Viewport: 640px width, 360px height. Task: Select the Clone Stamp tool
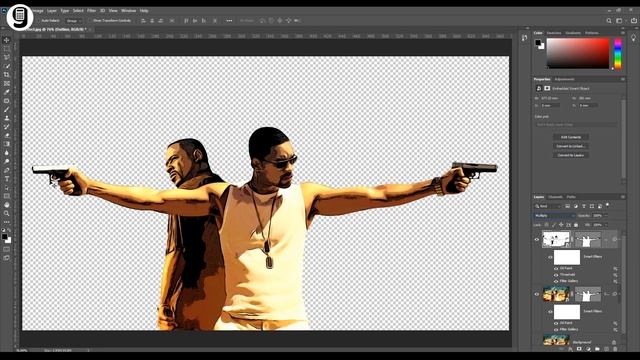7,118
